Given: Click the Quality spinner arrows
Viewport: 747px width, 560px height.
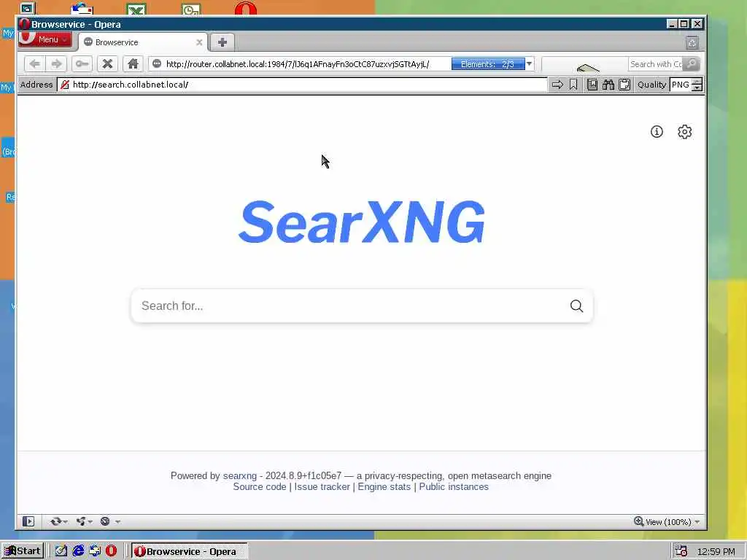Looking at the screenshot, I should [697, 85].
